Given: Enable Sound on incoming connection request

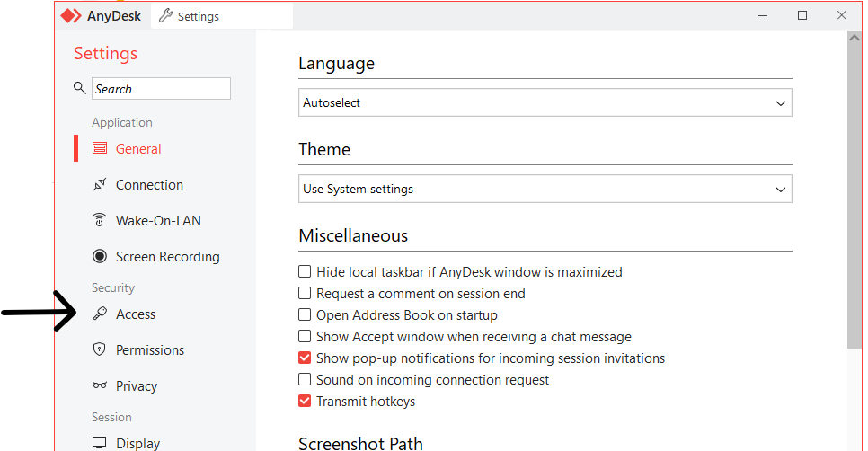Looking at the screenshot, I should coord(305,379).
